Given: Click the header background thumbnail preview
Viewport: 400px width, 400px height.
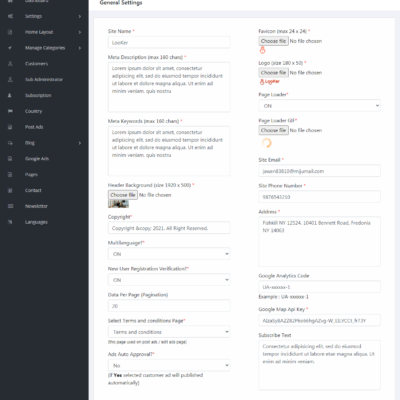Looking at the screenshot, I should coord(118,204).
